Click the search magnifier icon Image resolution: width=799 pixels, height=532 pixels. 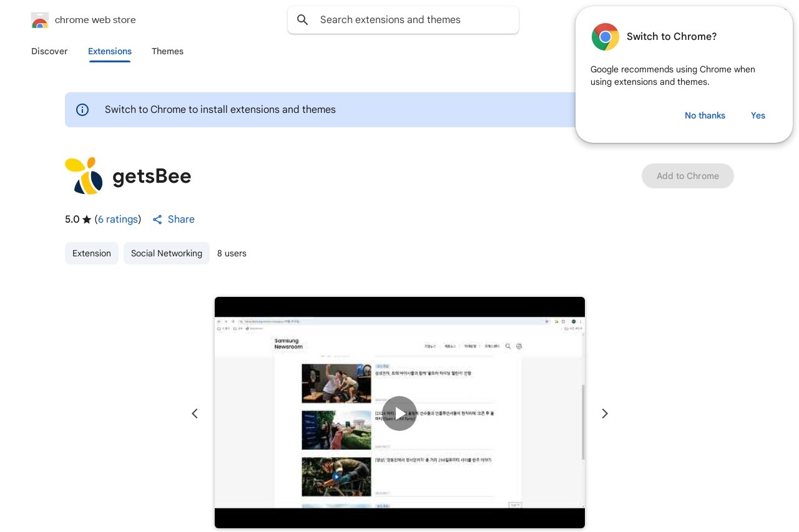303,20
